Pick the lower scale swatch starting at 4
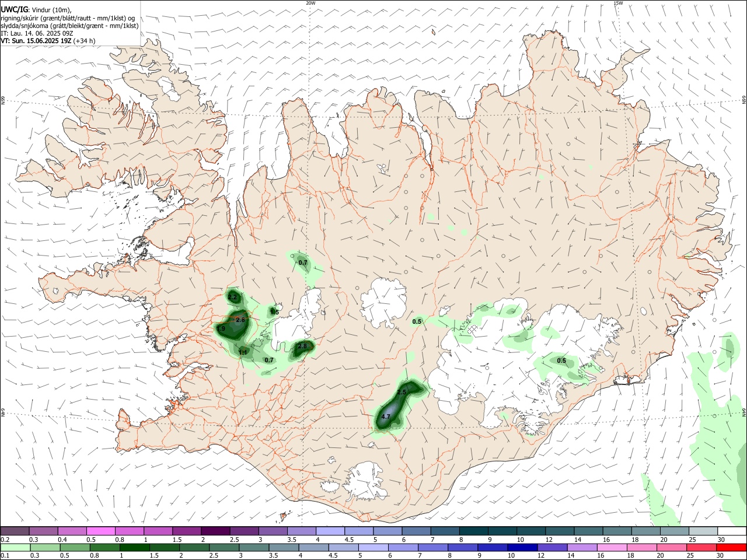This screenshot has width=747, height=560. 313,547
